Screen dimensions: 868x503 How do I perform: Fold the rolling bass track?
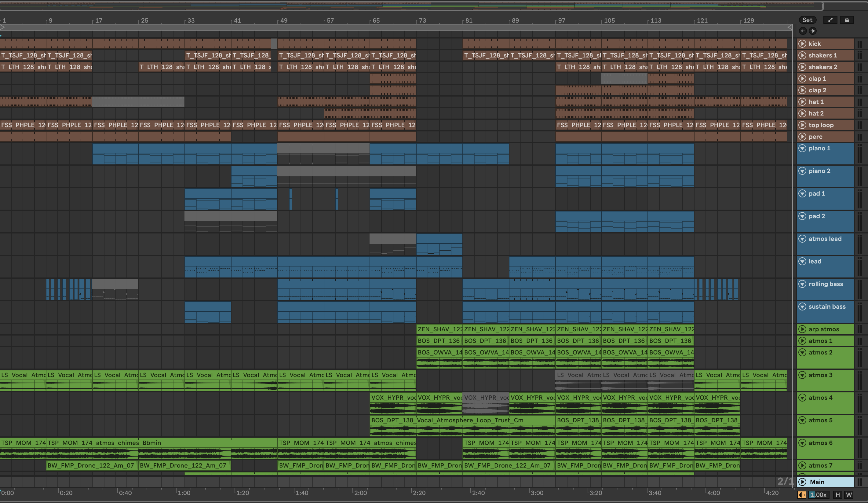pos(802,284)
